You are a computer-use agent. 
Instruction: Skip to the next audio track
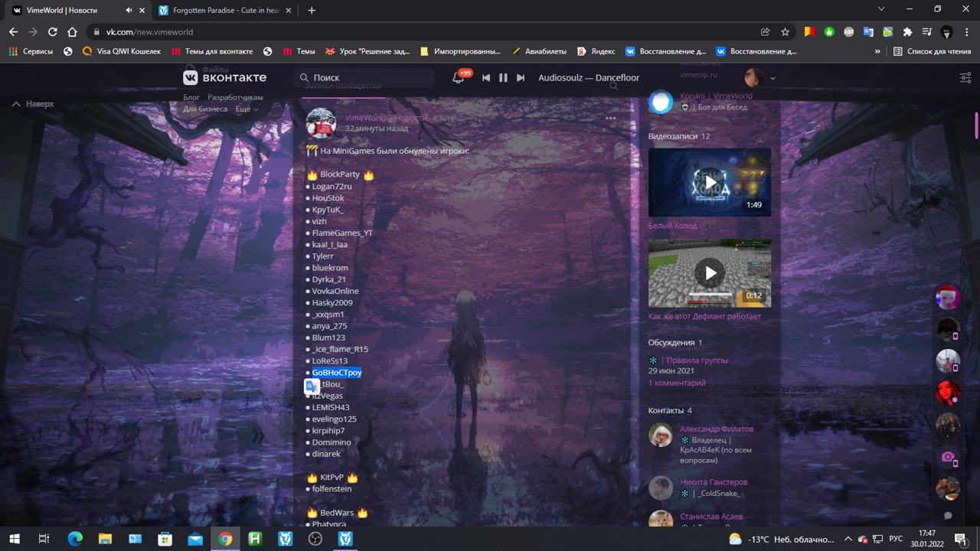click(x=521, y=77)
